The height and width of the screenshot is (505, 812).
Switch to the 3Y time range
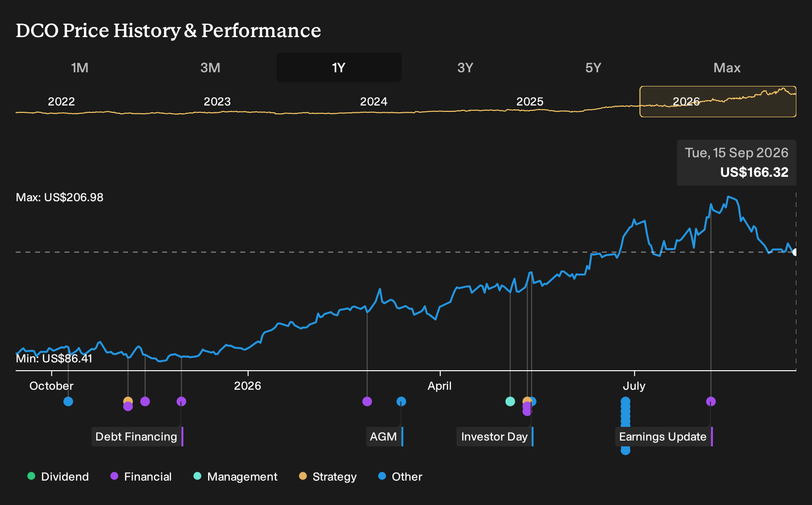(x=465, y=67)
